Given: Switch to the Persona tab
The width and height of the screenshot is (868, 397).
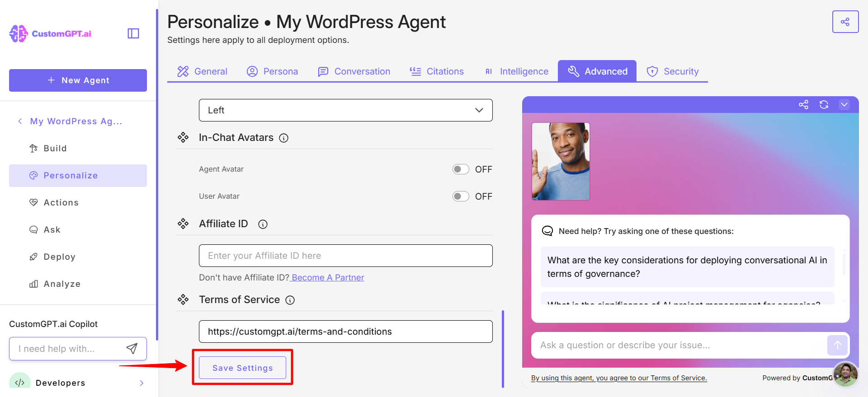Looking at the screenshot, I should [272, 71].
